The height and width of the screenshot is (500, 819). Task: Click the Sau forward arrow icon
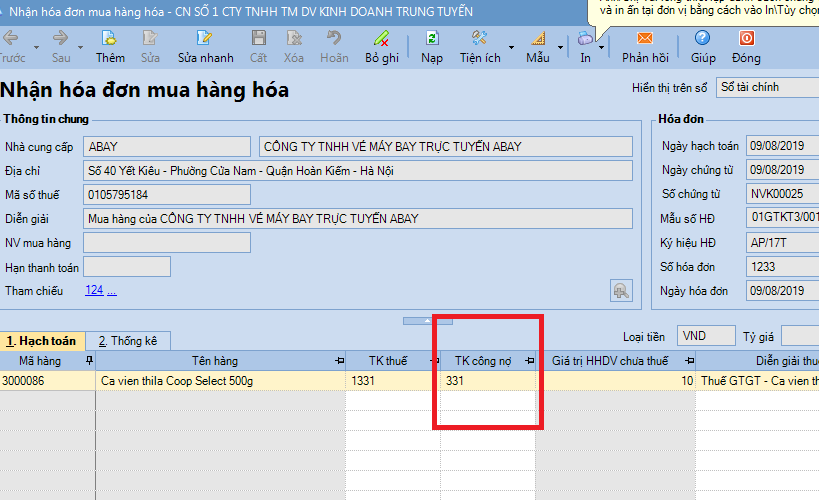pyautogui.click(x=61, y=38)
